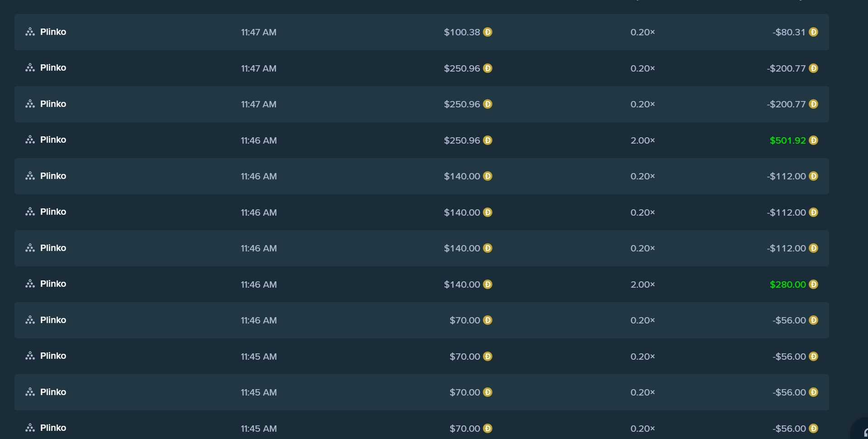Click the Plinko icon on the $70.00 bet row
Screen dimensions: 868x439
(30, 320)
